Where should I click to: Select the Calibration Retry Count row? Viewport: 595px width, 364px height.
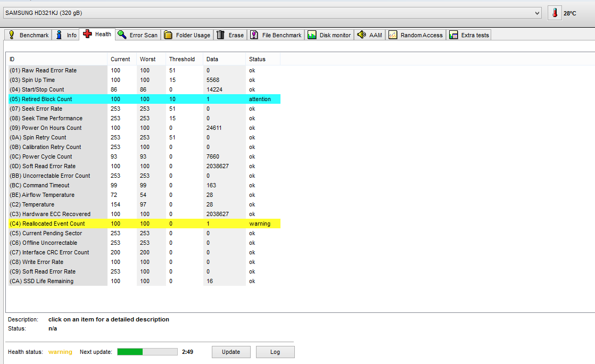(145, 147)
